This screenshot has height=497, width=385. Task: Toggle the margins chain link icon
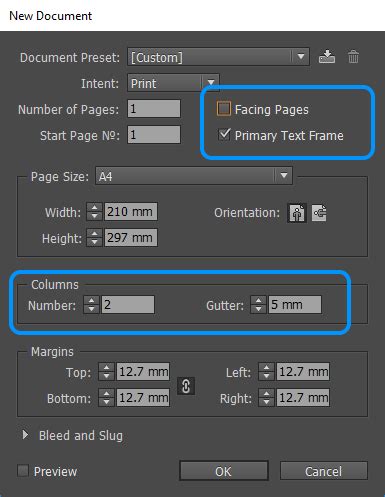pos(186,386)
